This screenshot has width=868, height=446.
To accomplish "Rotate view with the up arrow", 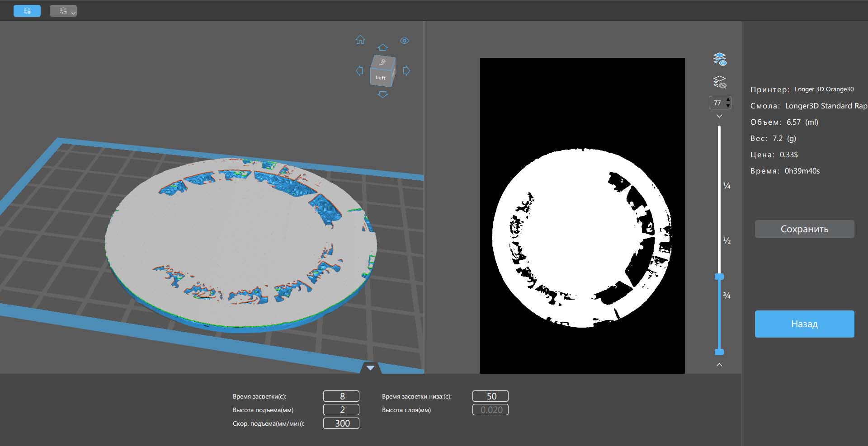I will (x=382, y=47).
